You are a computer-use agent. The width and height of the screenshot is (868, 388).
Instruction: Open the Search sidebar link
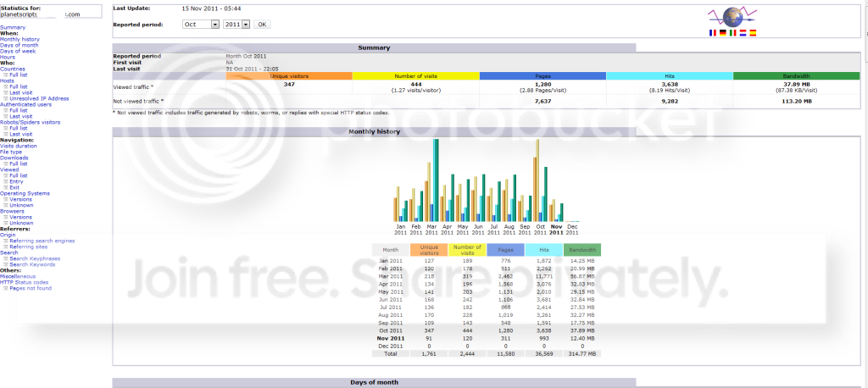(8, 252)
